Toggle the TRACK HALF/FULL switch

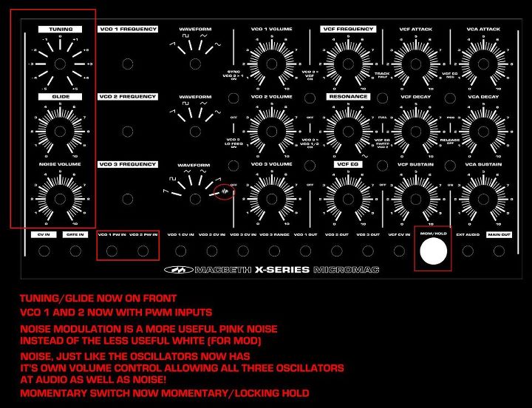point(383,98)
